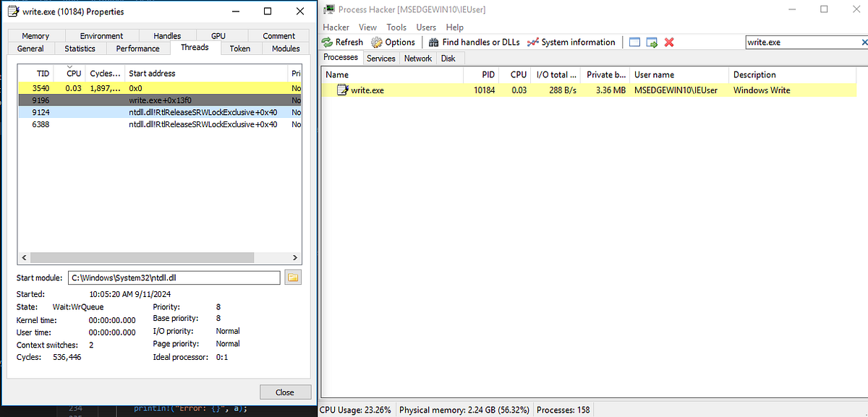
Task: Click PID 10184 in process row
Action: click(485, 90)
